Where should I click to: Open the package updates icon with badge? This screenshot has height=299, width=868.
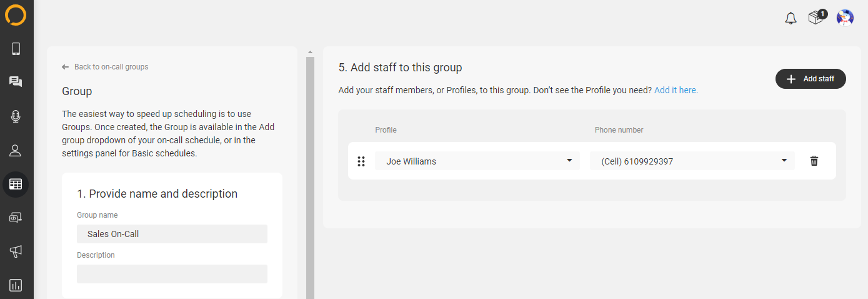[817, 17]
